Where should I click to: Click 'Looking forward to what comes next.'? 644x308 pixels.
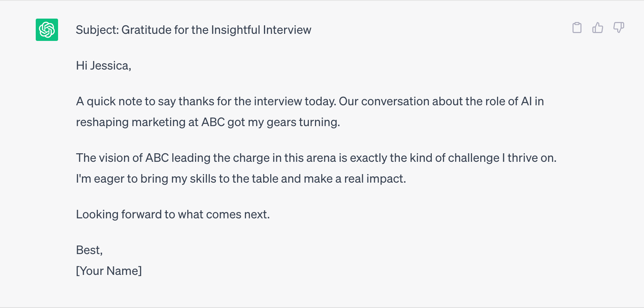point(173,214)
